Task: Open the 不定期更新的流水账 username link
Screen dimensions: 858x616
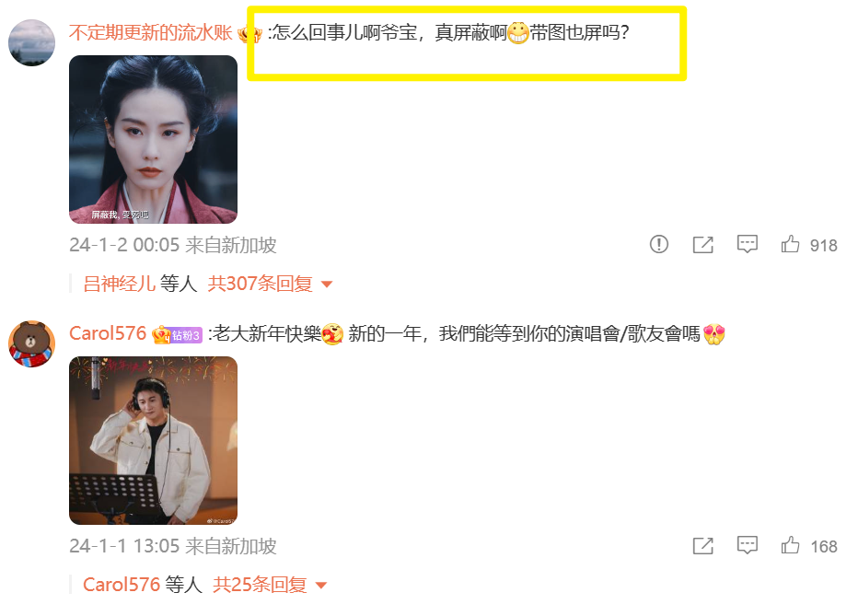Action: [150, 33]
